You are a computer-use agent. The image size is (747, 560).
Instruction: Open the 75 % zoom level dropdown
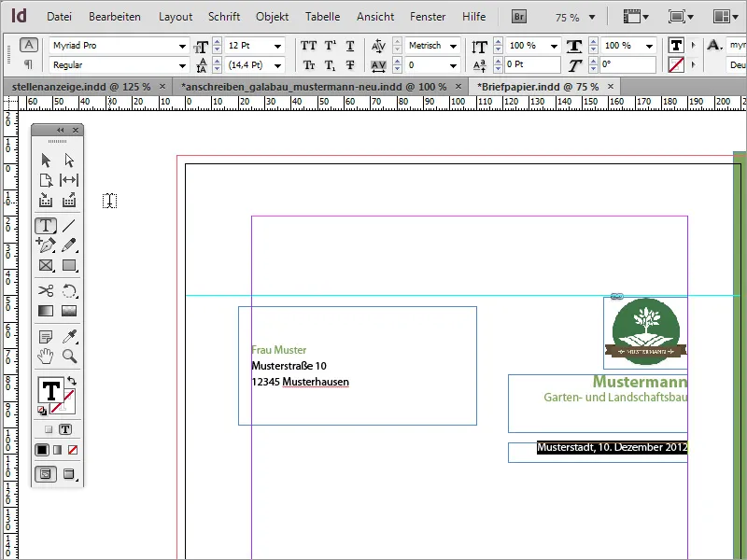[x=592, y=17]
